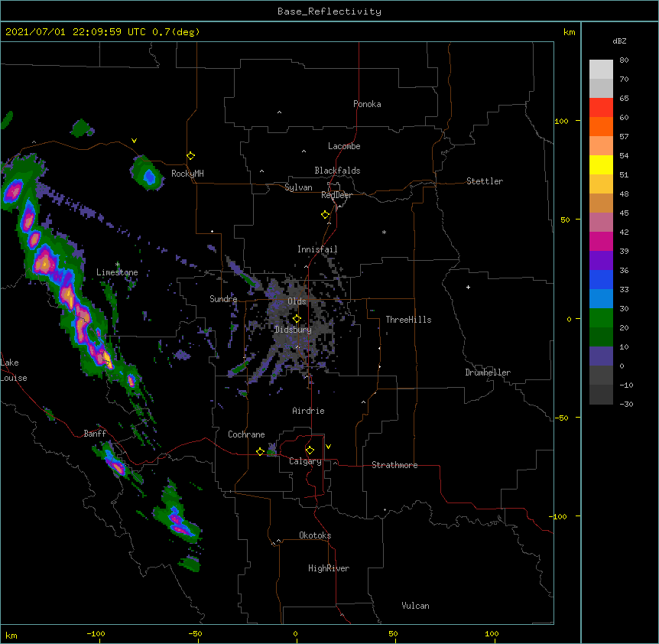This screenshot has height=644, width=659.
Task: Select the orange 57-60 dBZ legend swatch
Action: click(x=601, y=126)
